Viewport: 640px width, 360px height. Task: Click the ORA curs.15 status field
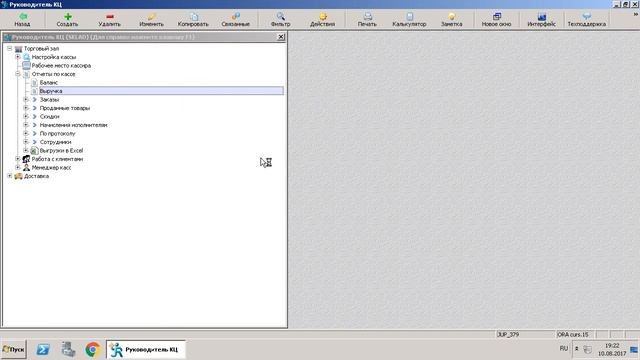[575, 334]
